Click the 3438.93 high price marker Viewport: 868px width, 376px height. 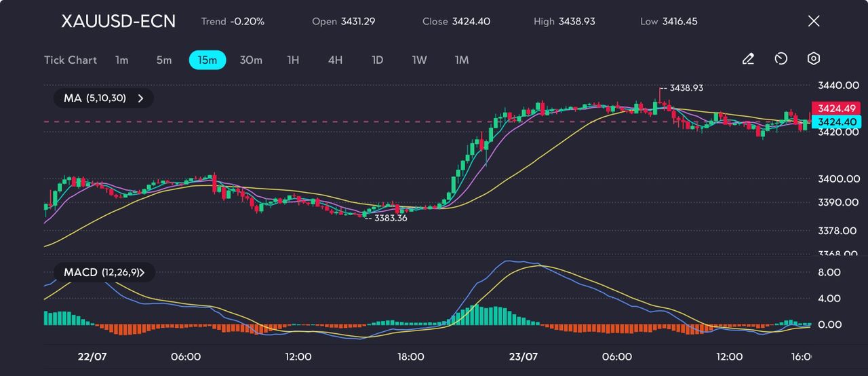click(685, 88)
